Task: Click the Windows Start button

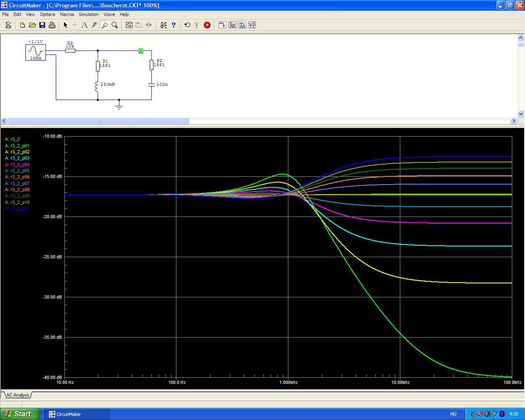Action: tap(20, 414)
